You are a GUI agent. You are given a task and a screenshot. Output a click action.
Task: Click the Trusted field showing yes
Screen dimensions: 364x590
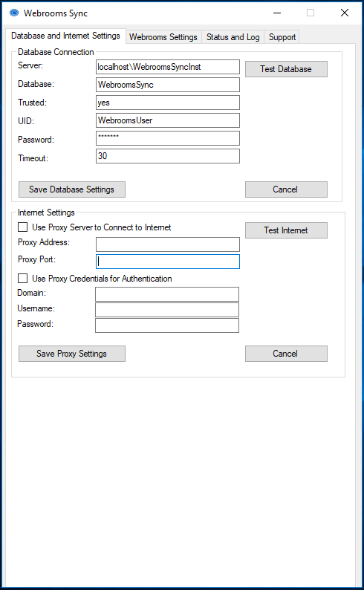168,103
